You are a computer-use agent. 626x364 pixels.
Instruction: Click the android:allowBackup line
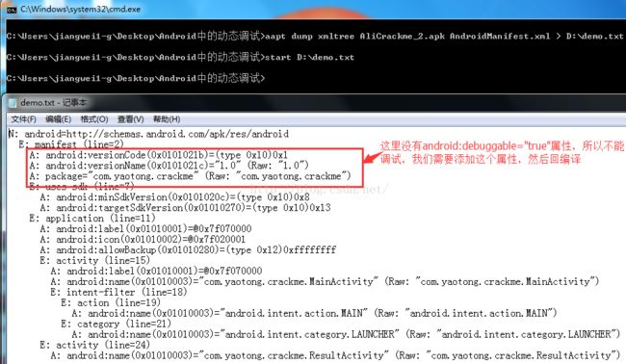[188, 249]
